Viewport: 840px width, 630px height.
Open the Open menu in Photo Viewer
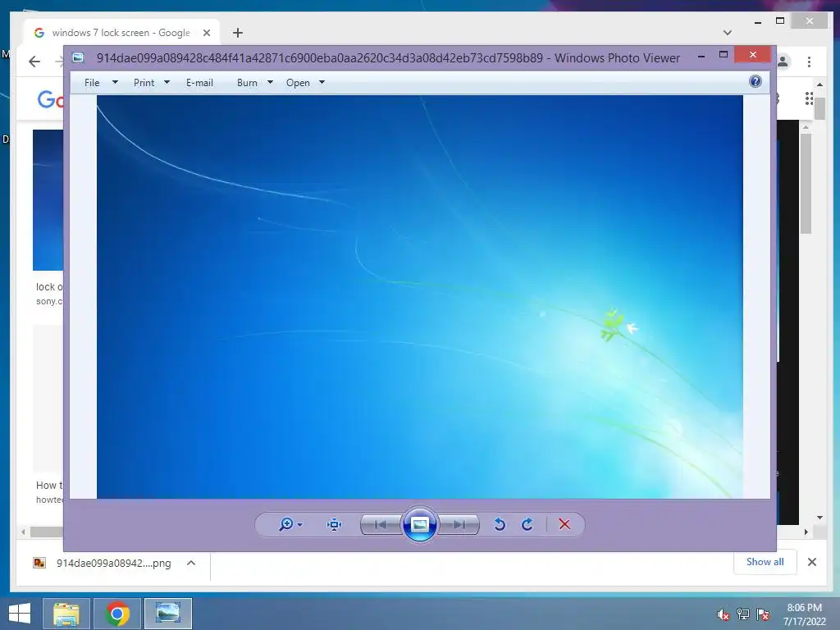point(298,83)
